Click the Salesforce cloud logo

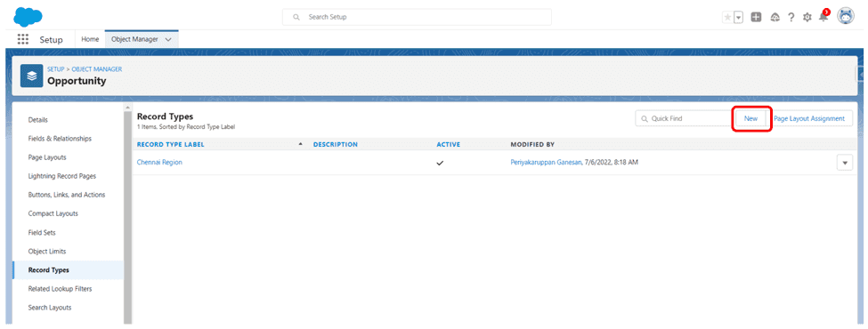[x=28, y=17]
